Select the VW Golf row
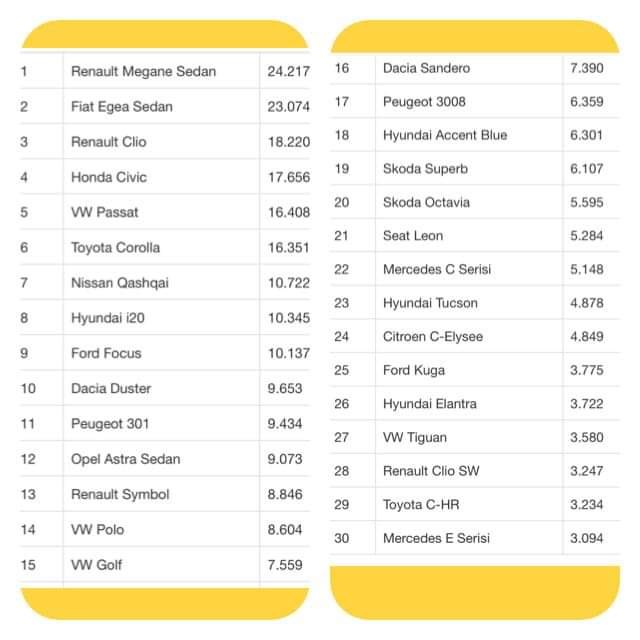Screen dimensions: 640x640 [x=165, y=565]
